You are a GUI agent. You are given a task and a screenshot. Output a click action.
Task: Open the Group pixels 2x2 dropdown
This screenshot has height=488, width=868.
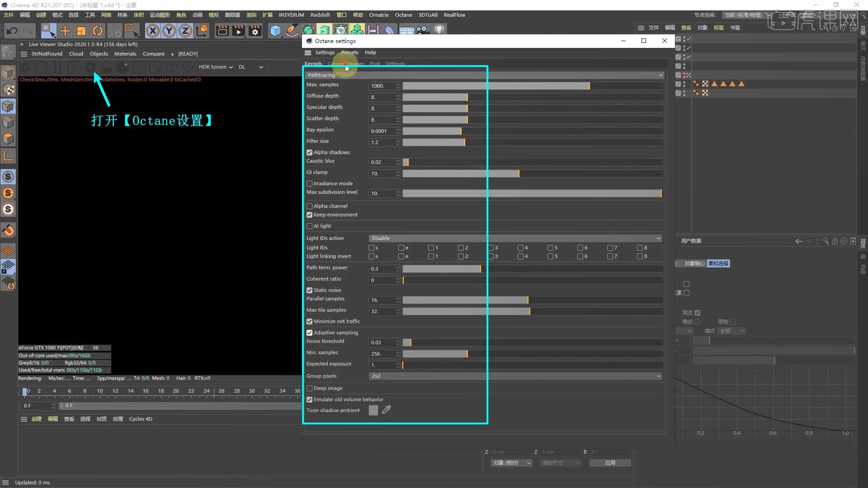[x=515, y=376]
